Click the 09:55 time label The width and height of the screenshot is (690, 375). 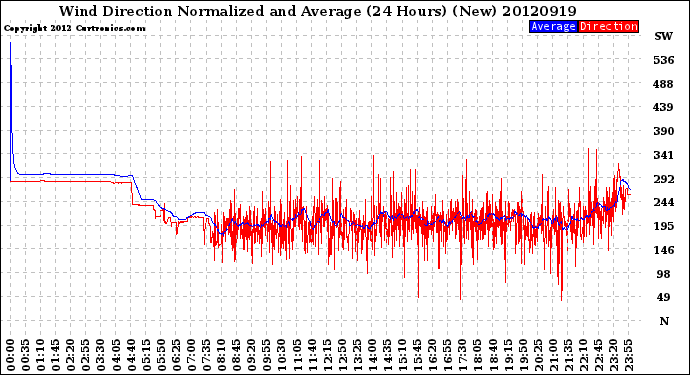(x=267, y=355)
